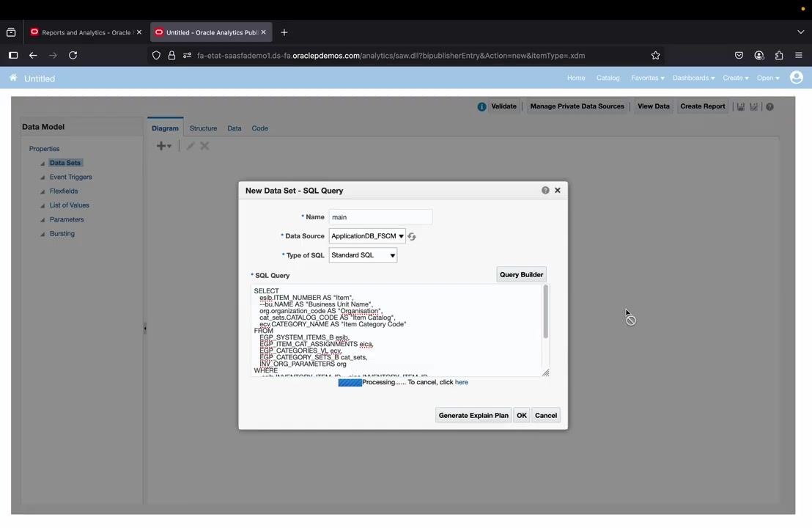Click the Validate button
This screenshot has height=528, width=812.
coord(503,106)
